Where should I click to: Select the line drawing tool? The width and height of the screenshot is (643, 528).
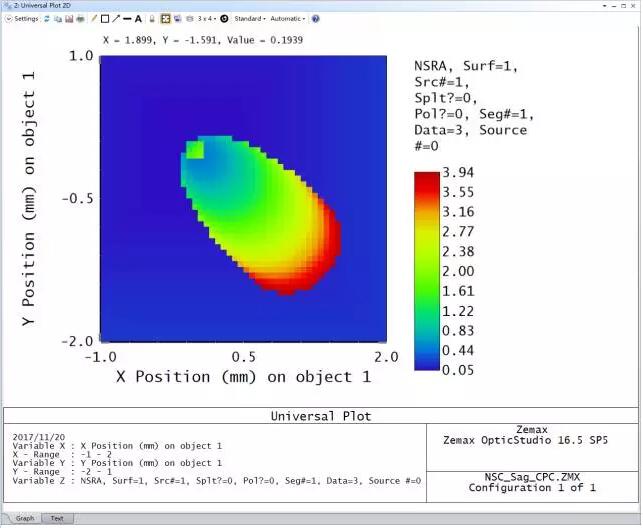click(x=127, y=19)
